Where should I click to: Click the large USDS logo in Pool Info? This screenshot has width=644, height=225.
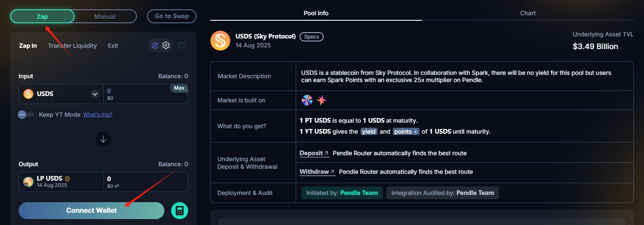[x=220, y=41]
